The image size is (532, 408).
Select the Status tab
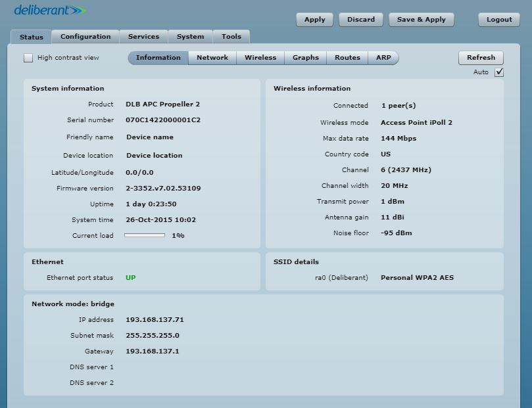pos(31,37)
